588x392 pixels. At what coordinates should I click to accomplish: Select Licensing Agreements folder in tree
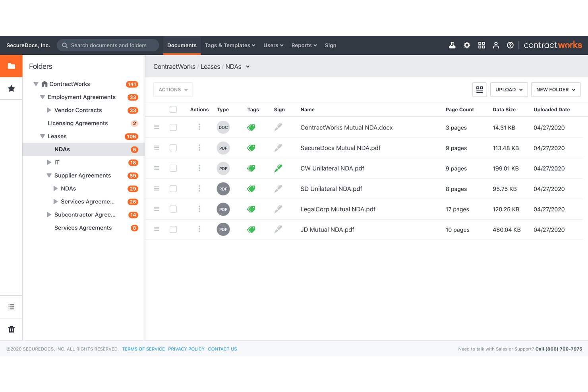tap(78, 123)
